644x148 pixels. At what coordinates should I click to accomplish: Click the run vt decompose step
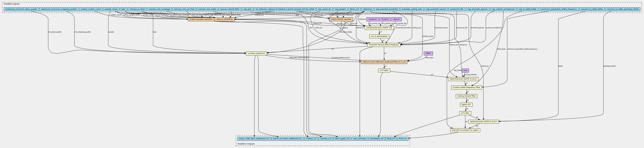(379, 36)
